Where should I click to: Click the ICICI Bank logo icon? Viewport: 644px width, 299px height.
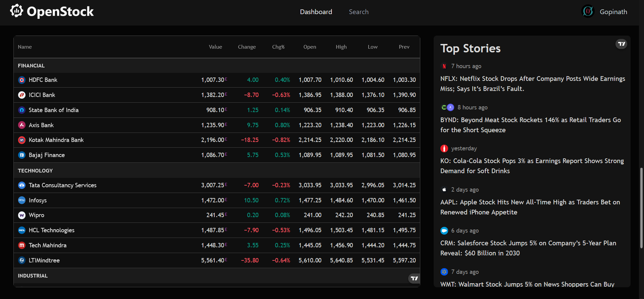click(22, 95)
